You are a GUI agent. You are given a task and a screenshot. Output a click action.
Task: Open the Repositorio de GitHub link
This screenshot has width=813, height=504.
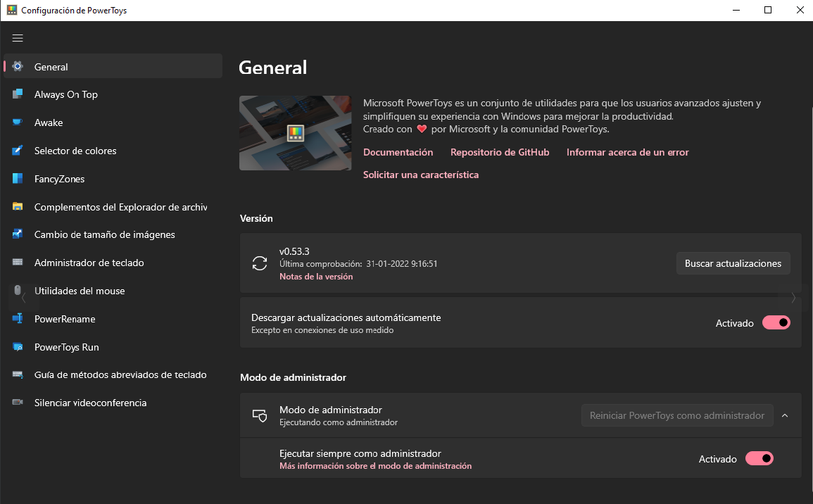500,152
